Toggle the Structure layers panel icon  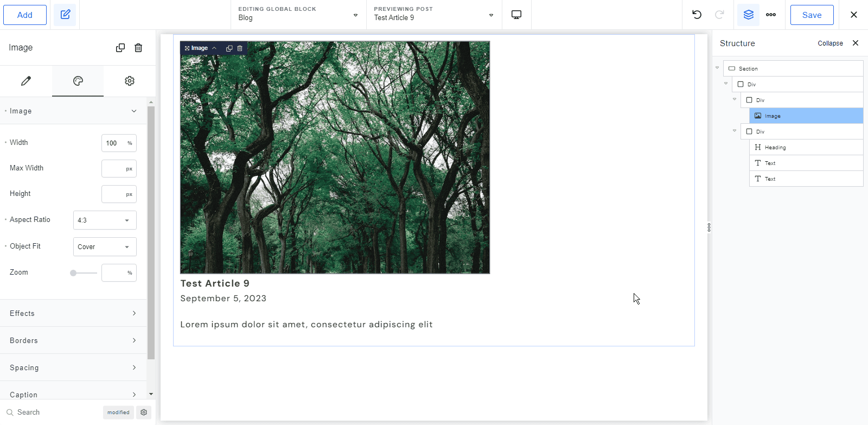point(748,15)
